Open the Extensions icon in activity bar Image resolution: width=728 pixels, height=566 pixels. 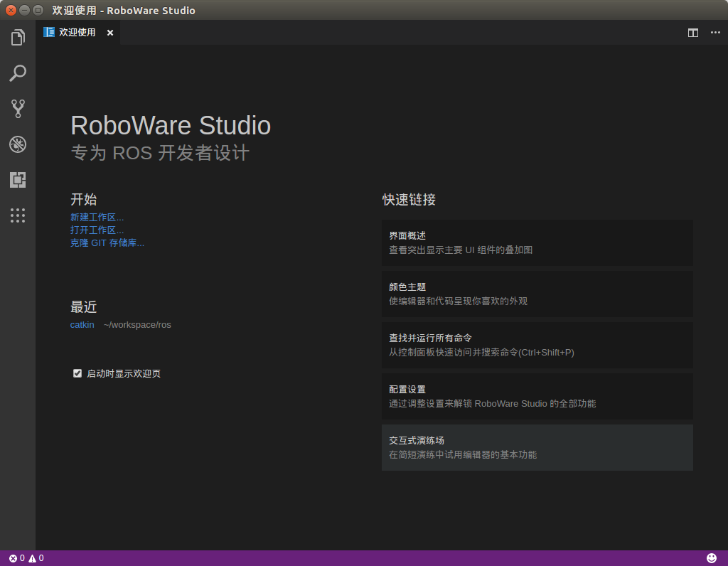[x=18, y=180]
